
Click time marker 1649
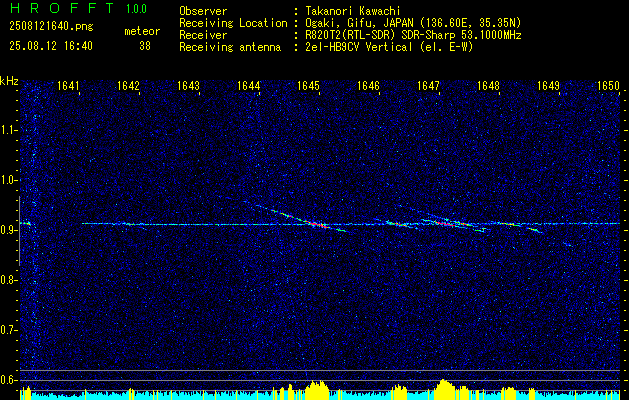(x=548, y=85)
